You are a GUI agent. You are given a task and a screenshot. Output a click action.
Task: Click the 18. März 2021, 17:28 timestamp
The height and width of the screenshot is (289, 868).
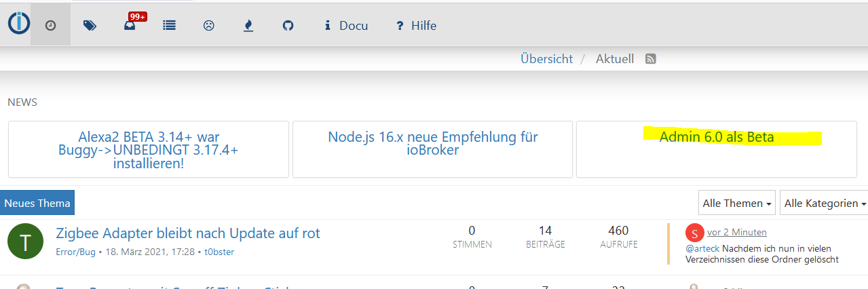[149, 252]
